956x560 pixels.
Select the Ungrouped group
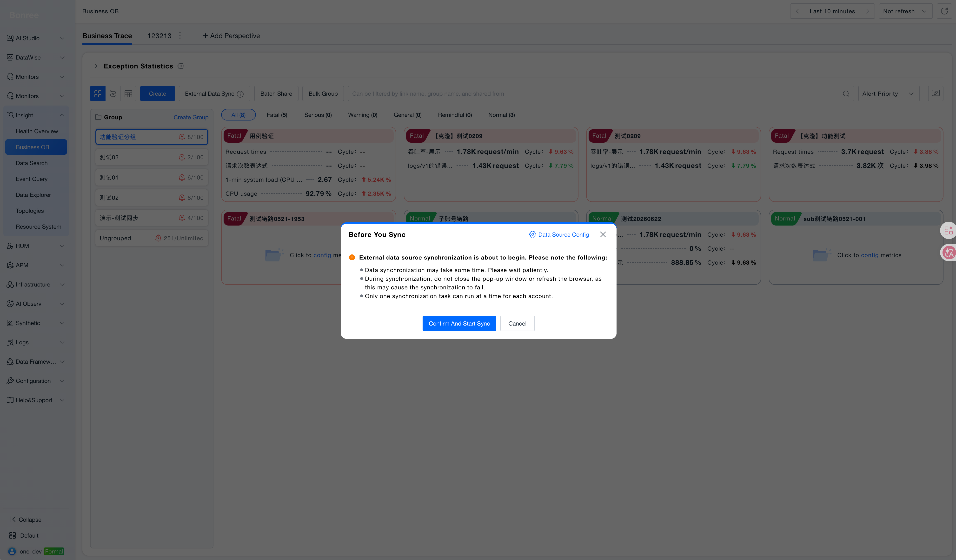pos(151,238)
